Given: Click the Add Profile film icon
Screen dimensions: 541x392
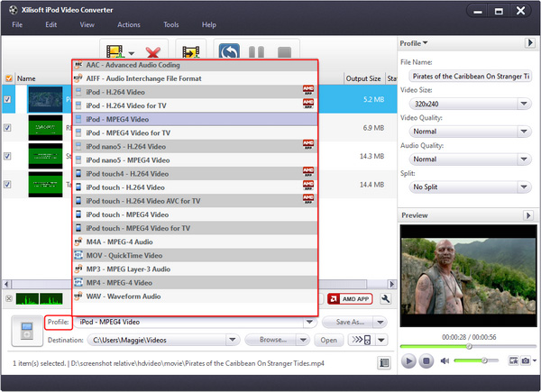Looking at the screenshot, I should click(191, 52).
